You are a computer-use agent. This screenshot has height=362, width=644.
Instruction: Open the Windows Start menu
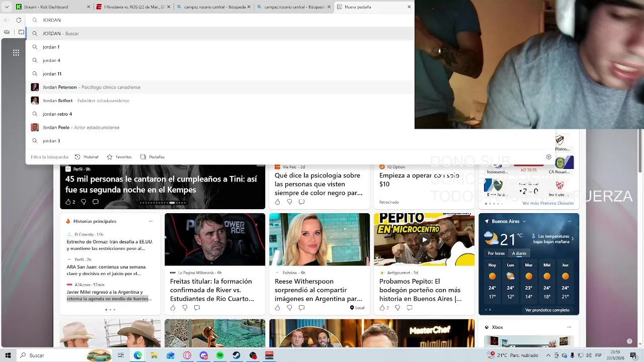pos(8,355)
